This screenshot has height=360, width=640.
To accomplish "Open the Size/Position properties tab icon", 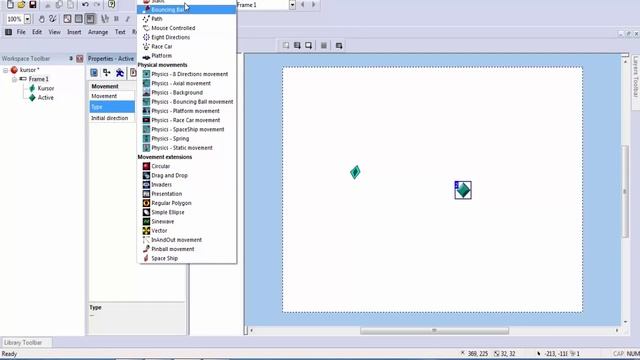I will pyautogui.click(x=107, y=73).
